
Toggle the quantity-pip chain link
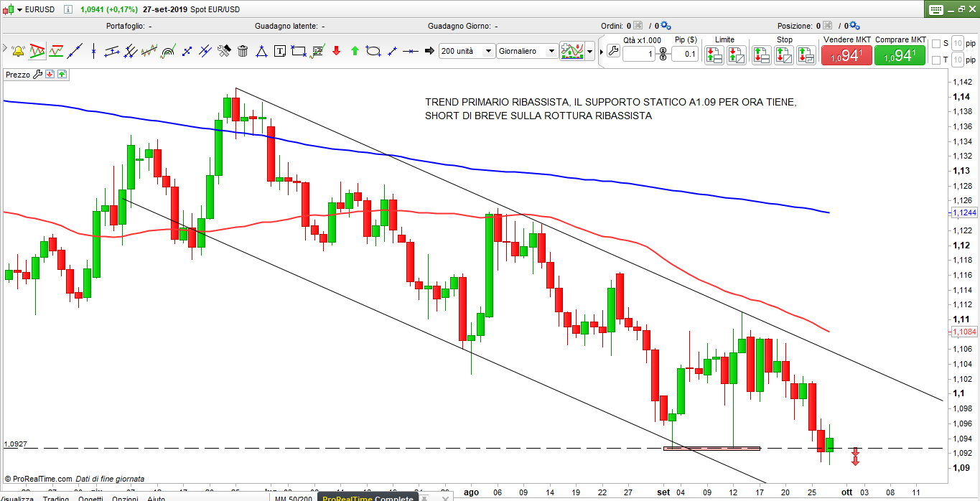[663, 54]
